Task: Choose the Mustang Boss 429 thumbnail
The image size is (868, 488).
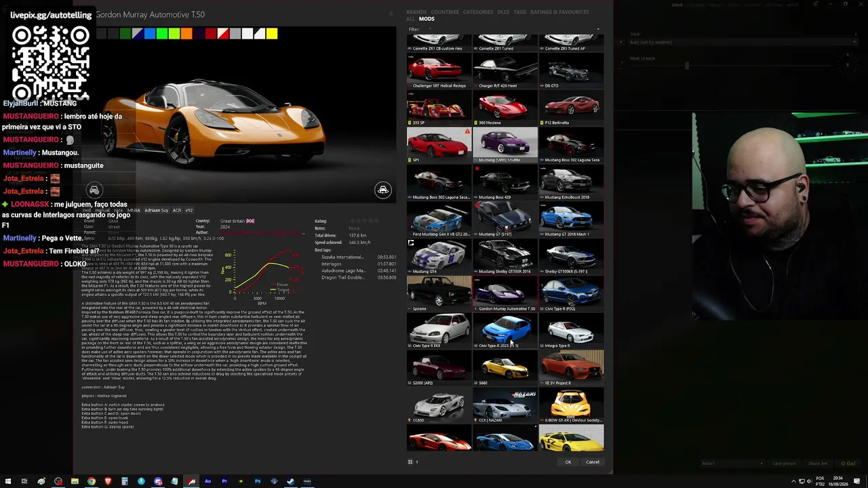Action: [x=505, y=183]
